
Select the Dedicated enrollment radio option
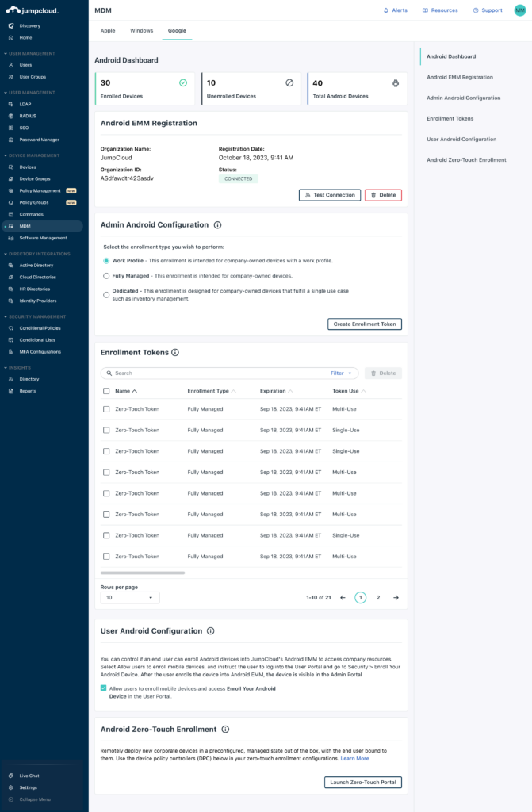click(x=106, y=294)
